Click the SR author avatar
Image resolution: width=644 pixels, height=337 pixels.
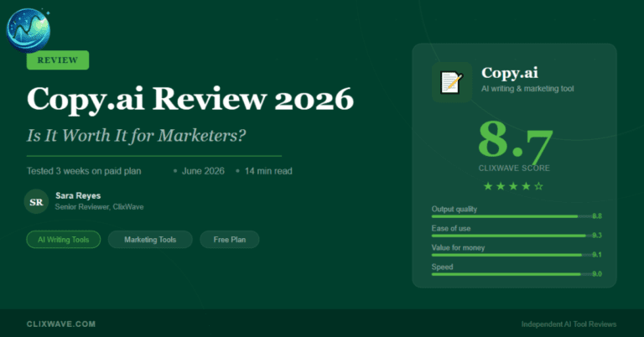coord(36,202)
